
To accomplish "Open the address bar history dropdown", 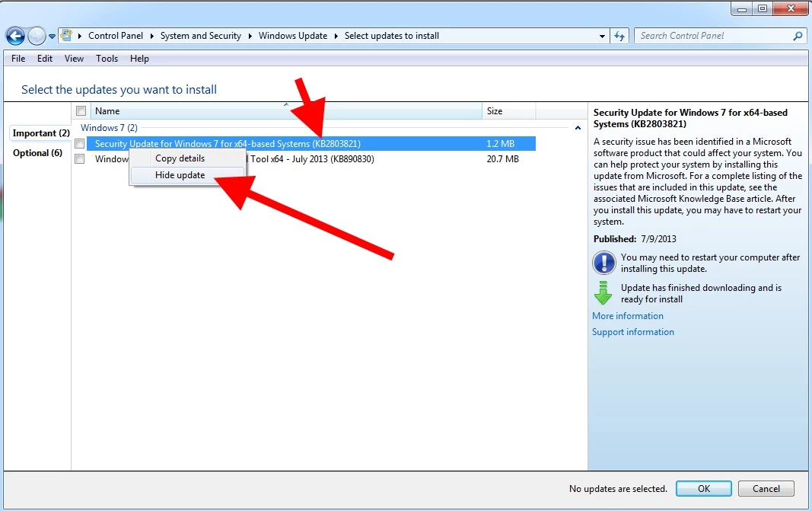I will click(x=602, y=37).
